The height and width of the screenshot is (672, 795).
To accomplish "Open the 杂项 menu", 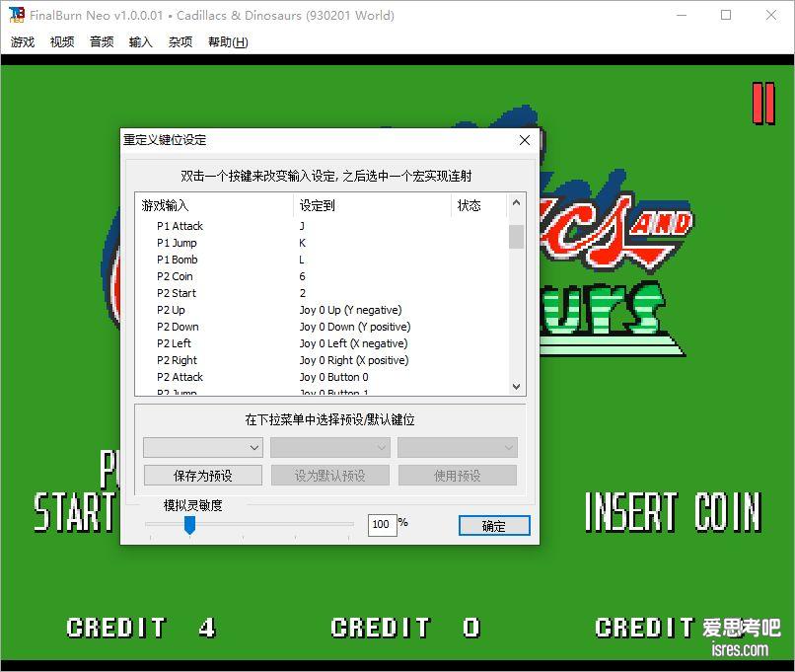I will click(180, 42).
